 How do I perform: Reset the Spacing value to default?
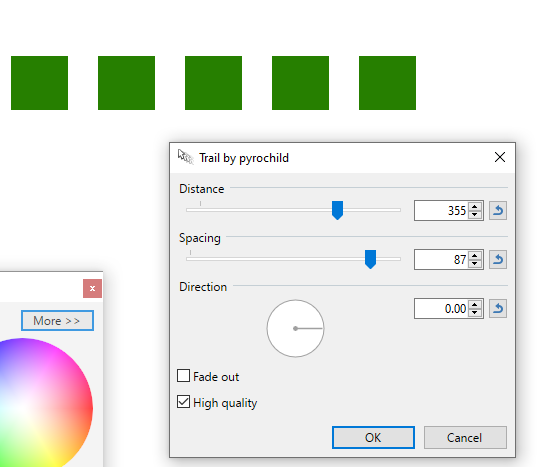click(498, 260)
